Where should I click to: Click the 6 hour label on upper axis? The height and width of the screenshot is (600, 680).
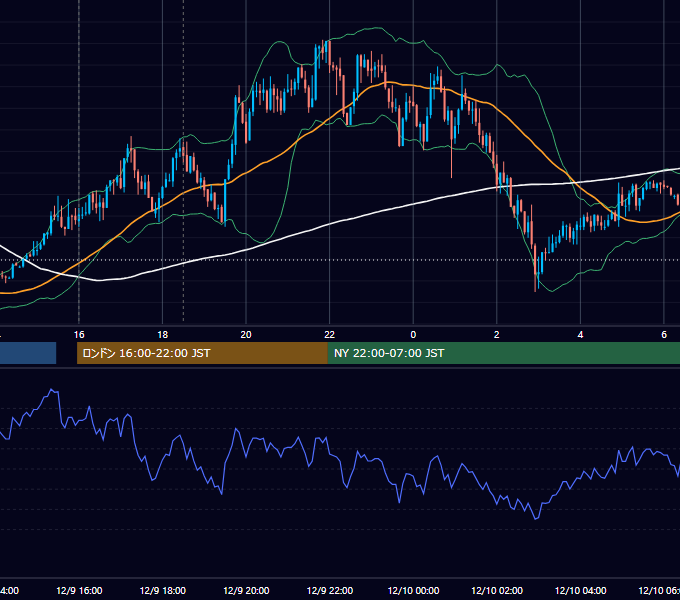(664, 335)
